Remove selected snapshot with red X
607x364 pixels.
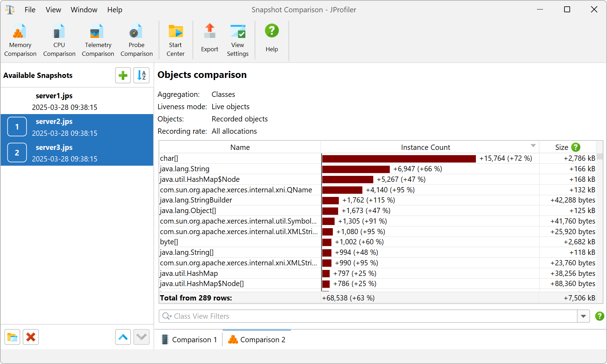click(31, 337)
